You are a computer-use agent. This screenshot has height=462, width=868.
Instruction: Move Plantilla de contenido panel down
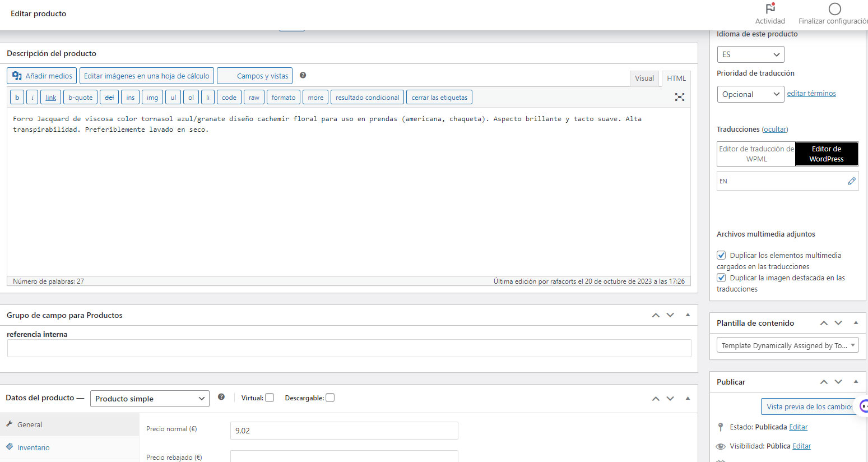[x=838, y=323]
